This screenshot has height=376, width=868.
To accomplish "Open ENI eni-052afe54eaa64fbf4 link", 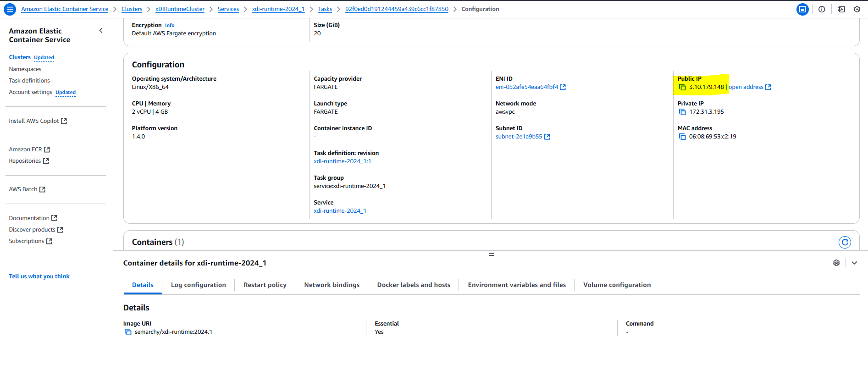I will pos(531,87).
